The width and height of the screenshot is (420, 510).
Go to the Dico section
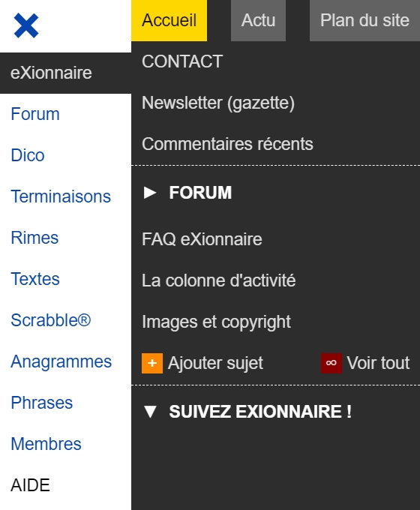coord(28,155)
